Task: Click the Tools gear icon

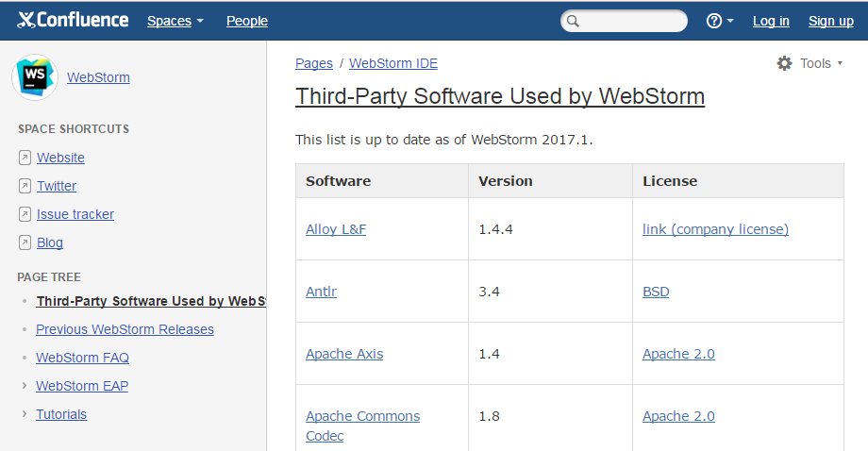Action: tap(784, 63)
